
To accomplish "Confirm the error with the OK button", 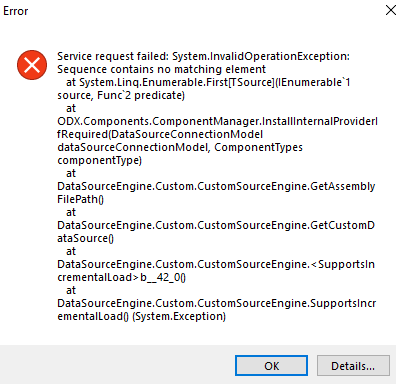I will (271, 366).
